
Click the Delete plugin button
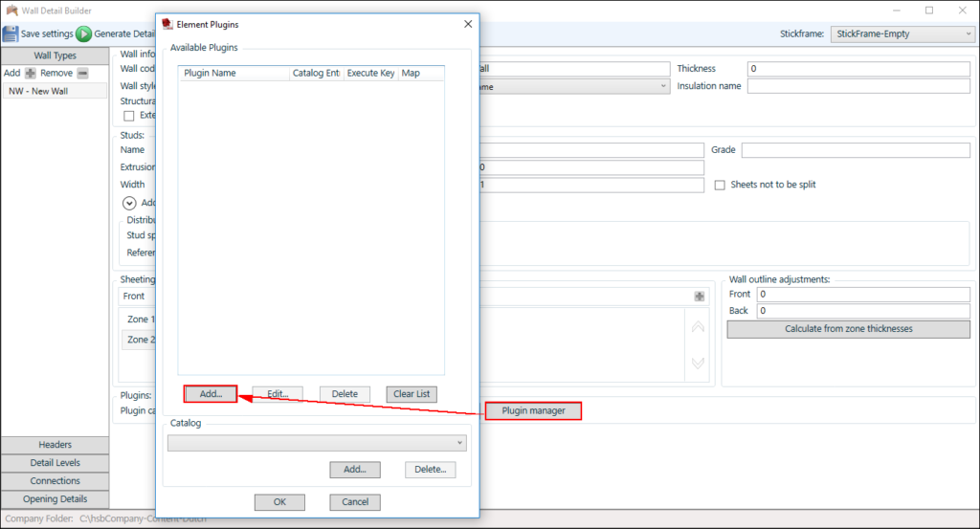coord(345,394)
